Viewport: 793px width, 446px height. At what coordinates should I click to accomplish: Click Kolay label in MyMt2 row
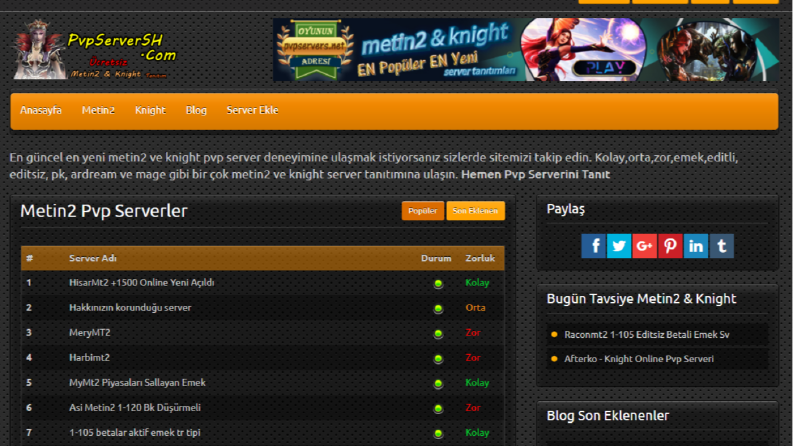477,383
